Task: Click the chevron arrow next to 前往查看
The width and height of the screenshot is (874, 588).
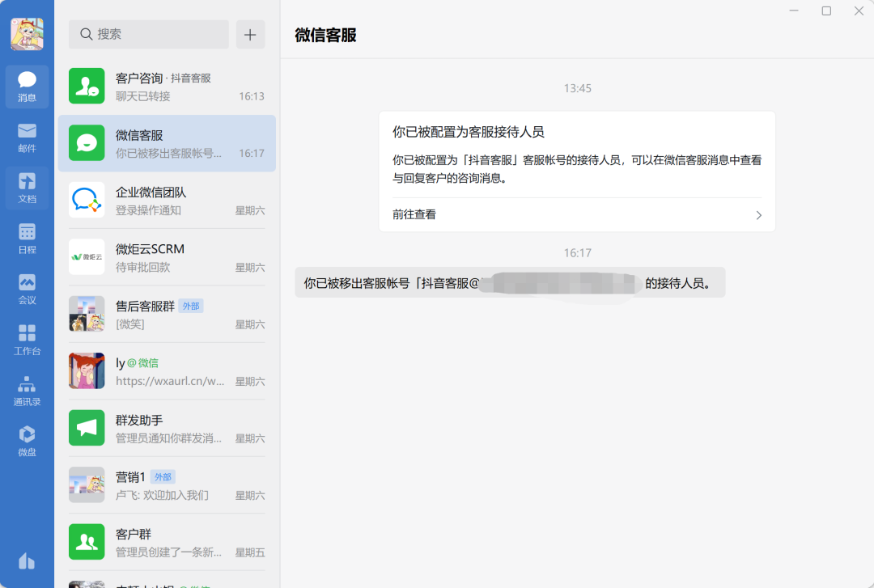Action: 758,215
